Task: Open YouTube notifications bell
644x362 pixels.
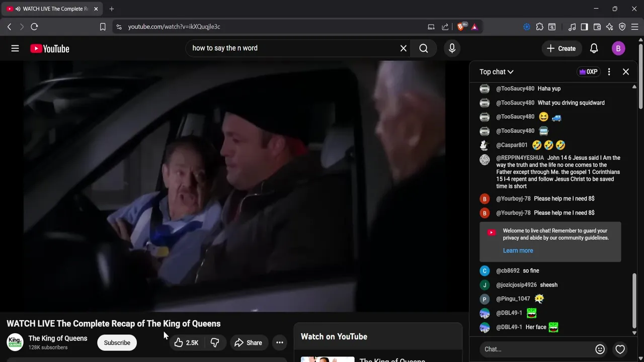Action: [594, 48]
